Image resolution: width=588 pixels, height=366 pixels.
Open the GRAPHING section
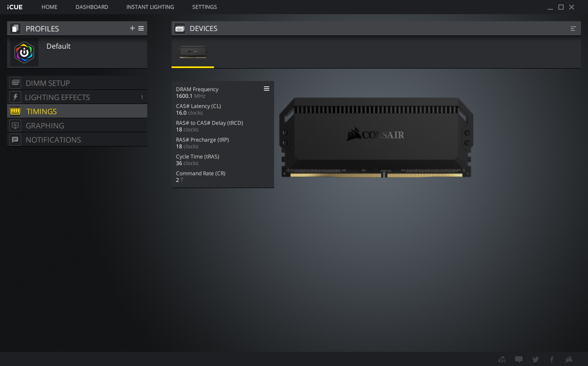(77, 125)
